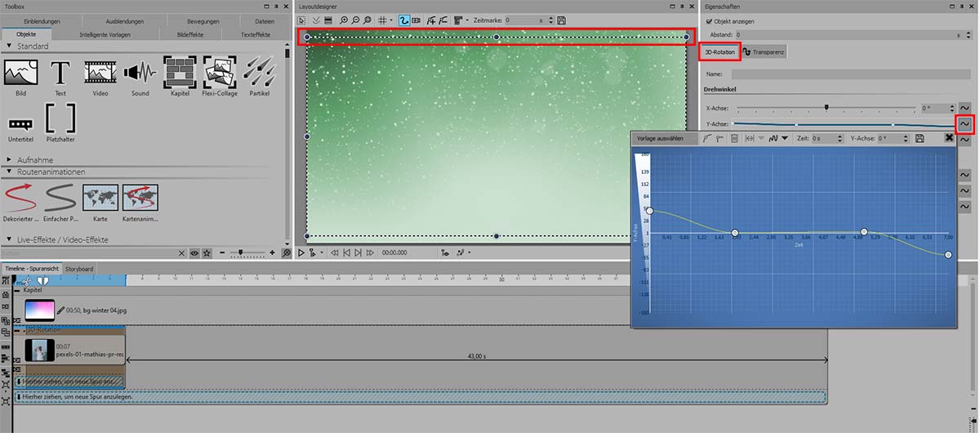Viewport: 980px width, 433px height.
Task: Toggle the eye filter in toolbox search bar
Action: click(x=194, y=253)
